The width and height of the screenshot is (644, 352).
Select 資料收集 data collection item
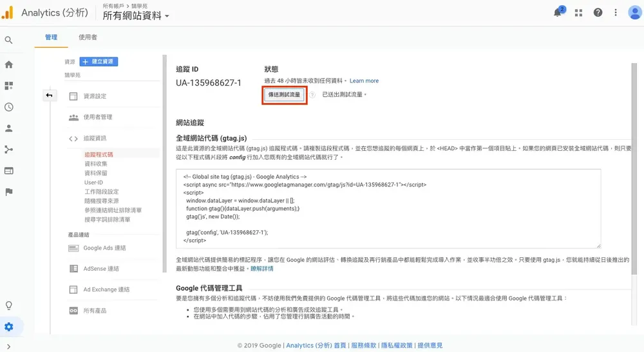point(96,164)
